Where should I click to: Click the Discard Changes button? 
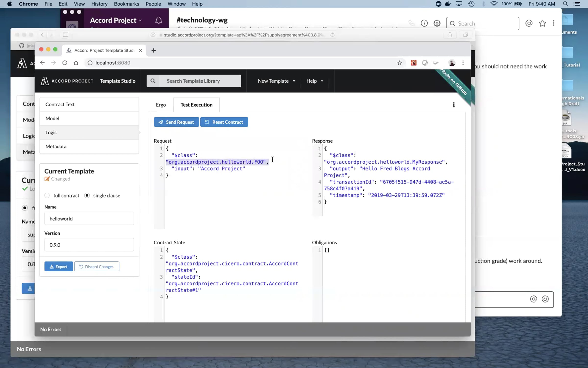coord(97,266)
